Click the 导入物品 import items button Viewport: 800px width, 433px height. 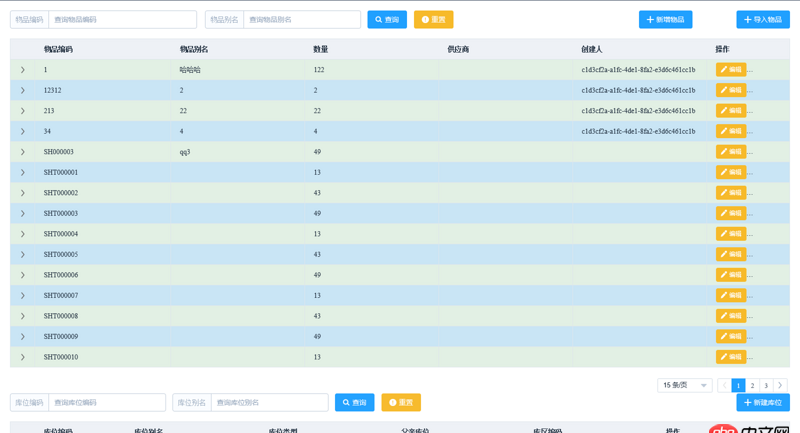pos(763,19)
